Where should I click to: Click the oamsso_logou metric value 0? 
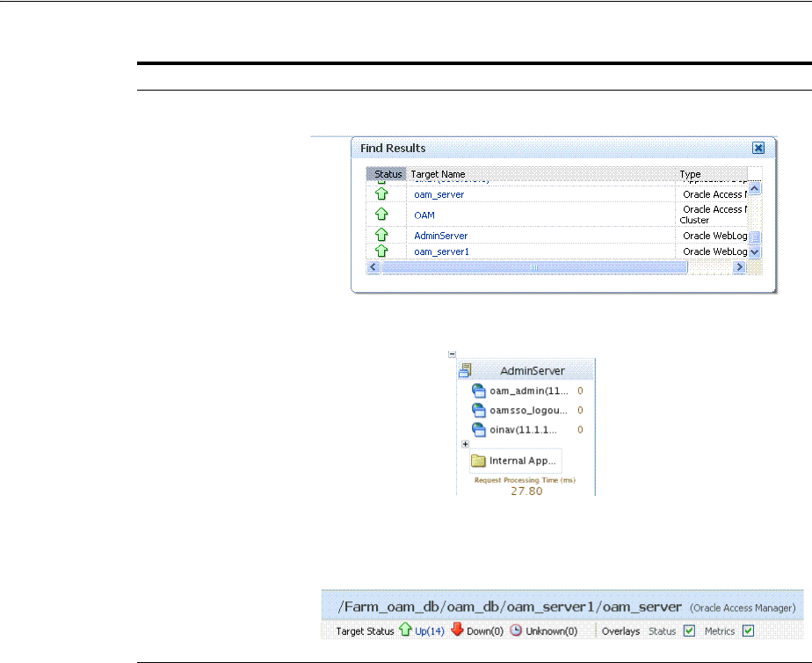581,411
